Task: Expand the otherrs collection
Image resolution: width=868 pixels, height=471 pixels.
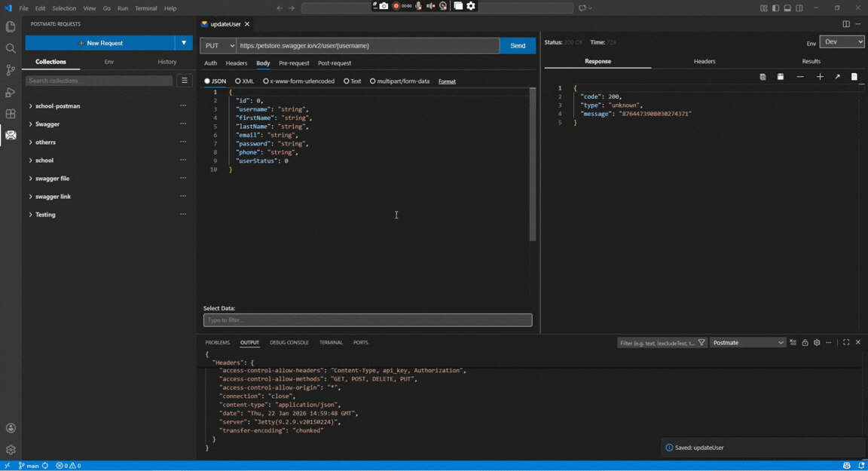Action: pyautogui.click(x=30, y=142)
